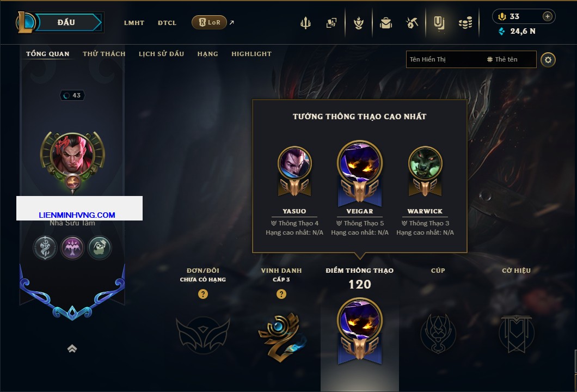Click the plus button to buy RP

547,16
